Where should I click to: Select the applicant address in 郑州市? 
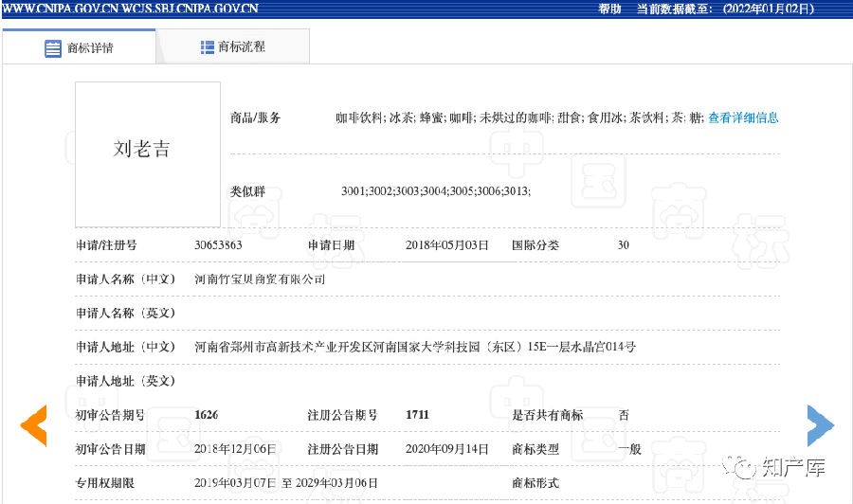414,347
